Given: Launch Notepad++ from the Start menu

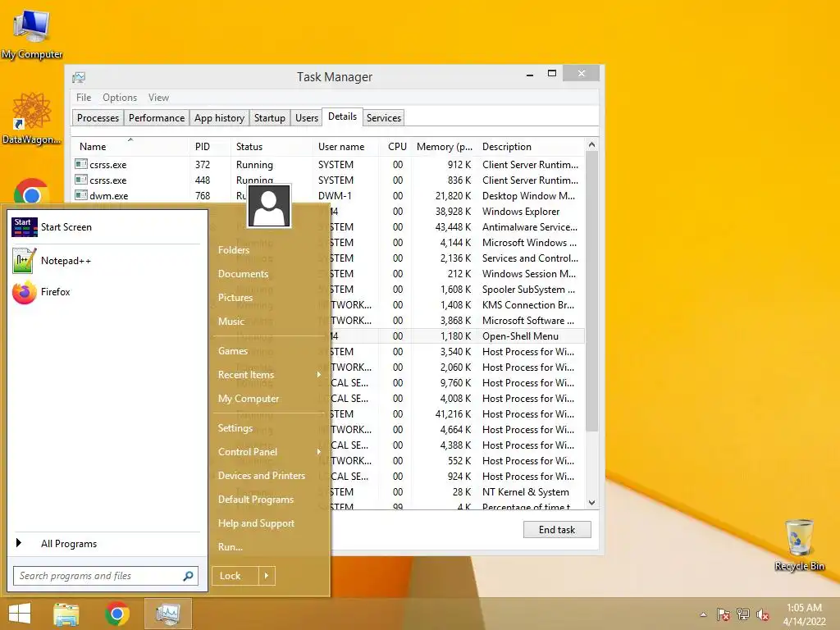Looking at the screenshot, I should pyautogui.click(x=106, y=261).
